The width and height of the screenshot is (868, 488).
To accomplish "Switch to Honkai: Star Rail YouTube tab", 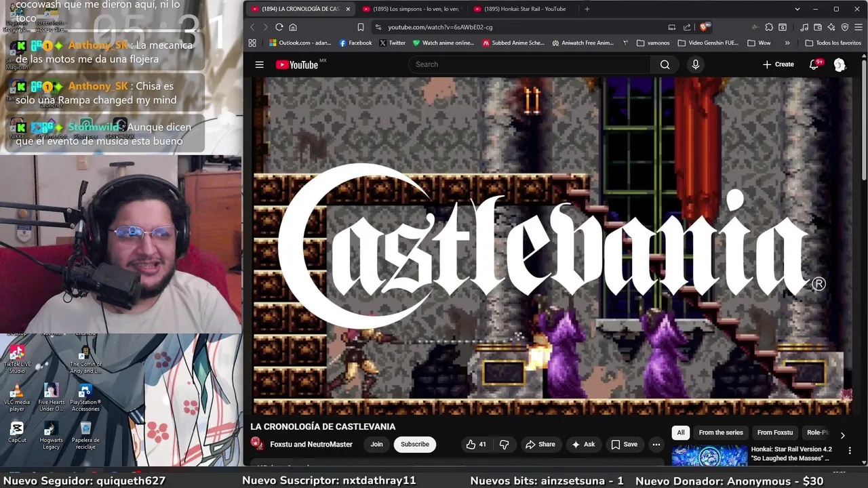I will 522,9.
